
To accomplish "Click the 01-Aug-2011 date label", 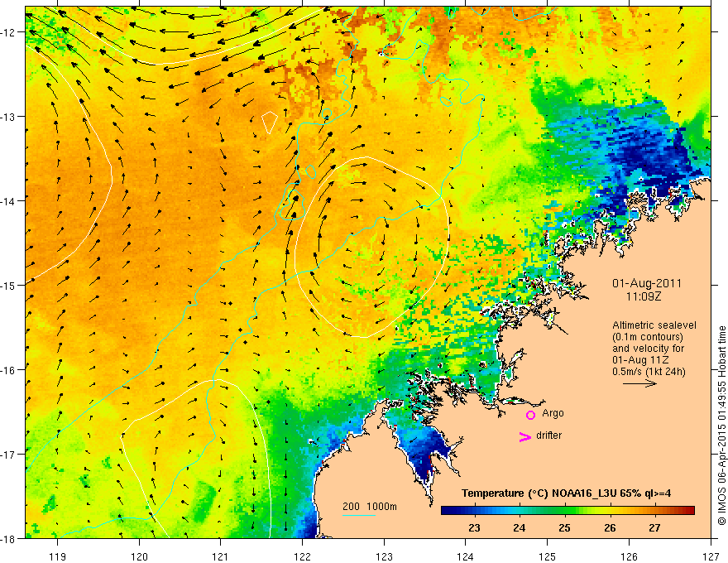I will (x=647, y=283).
